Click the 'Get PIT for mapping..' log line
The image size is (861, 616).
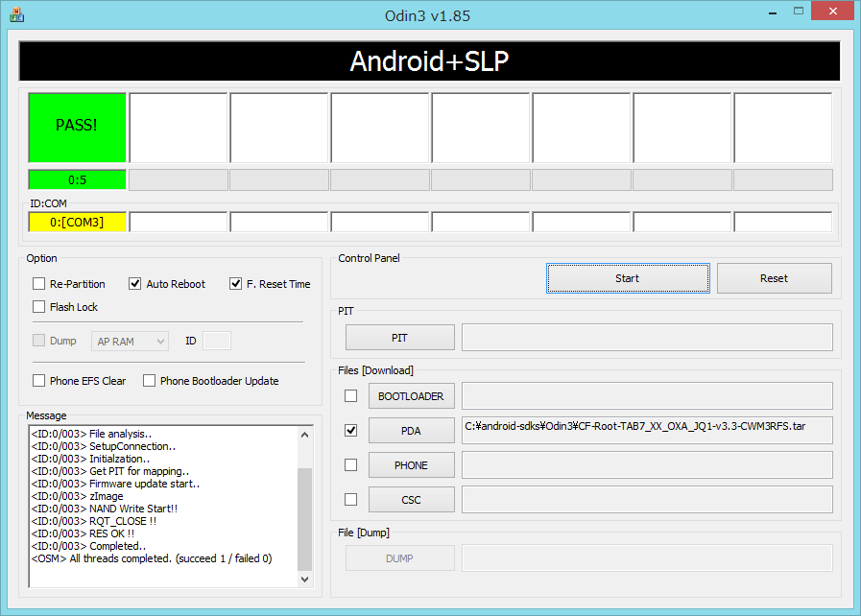point(110,471)
